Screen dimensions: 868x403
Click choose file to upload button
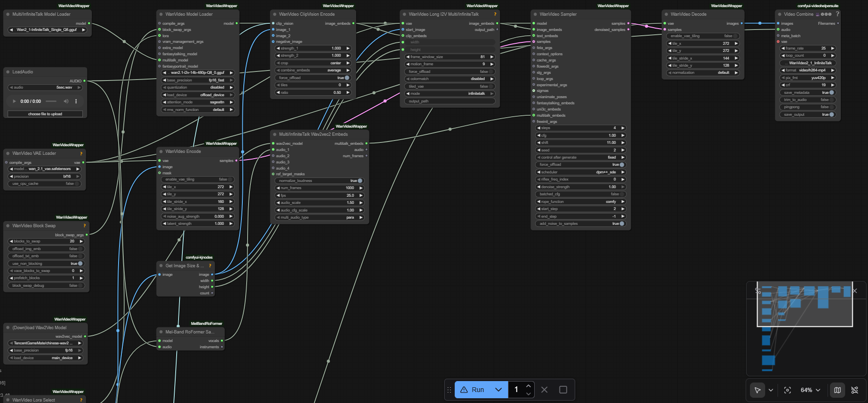click(45, 114)
